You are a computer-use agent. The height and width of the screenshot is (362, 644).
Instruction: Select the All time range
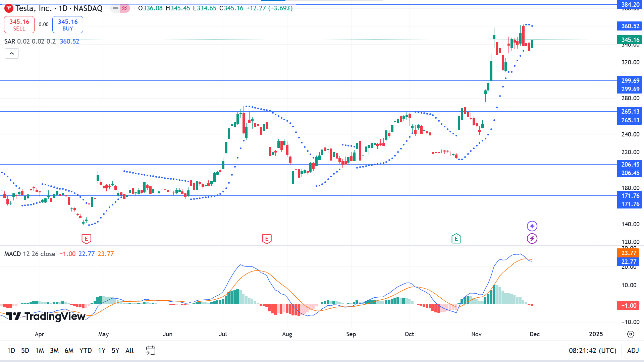coord(129,351)
